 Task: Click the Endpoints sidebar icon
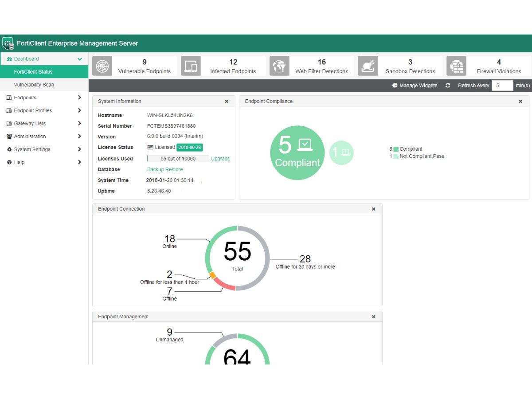click(x=9, y=98)
